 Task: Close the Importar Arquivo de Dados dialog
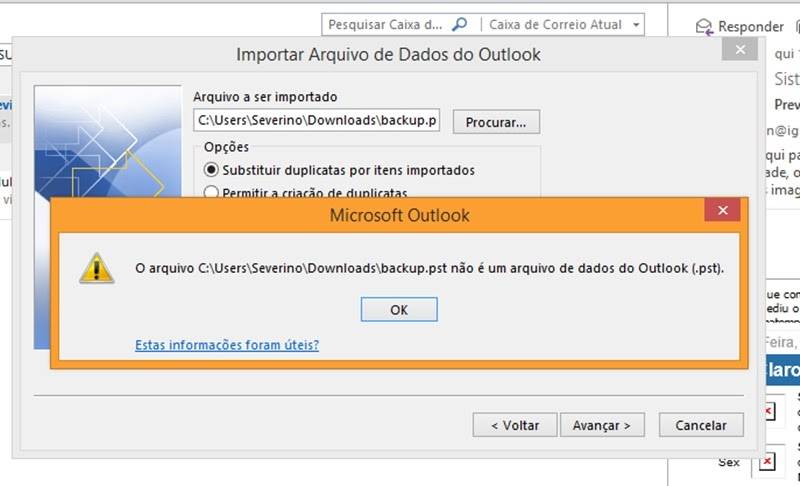point(740,49)
